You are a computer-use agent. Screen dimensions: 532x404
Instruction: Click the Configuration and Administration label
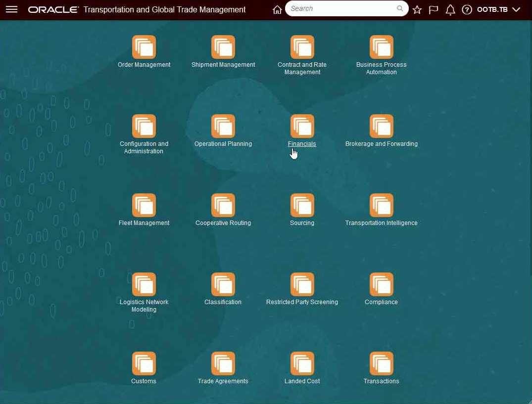click(x=144, y=147)
